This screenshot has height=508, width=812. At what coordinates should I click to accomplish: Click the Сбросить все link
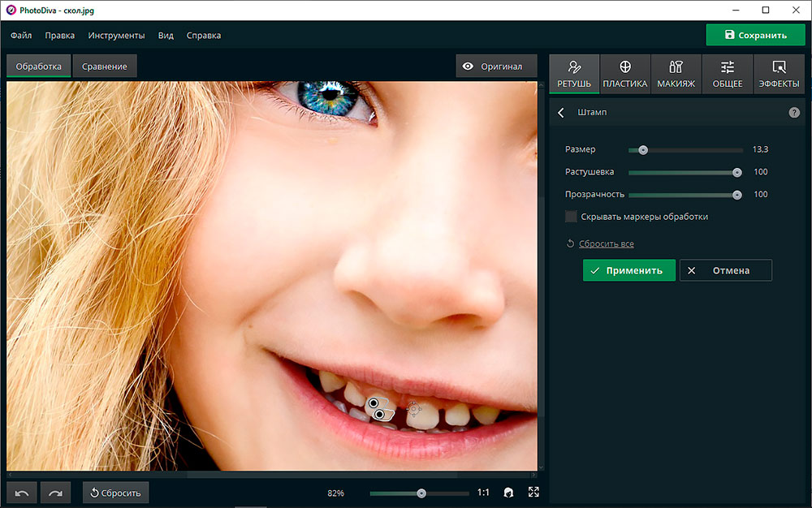click(x=606, y=243)
